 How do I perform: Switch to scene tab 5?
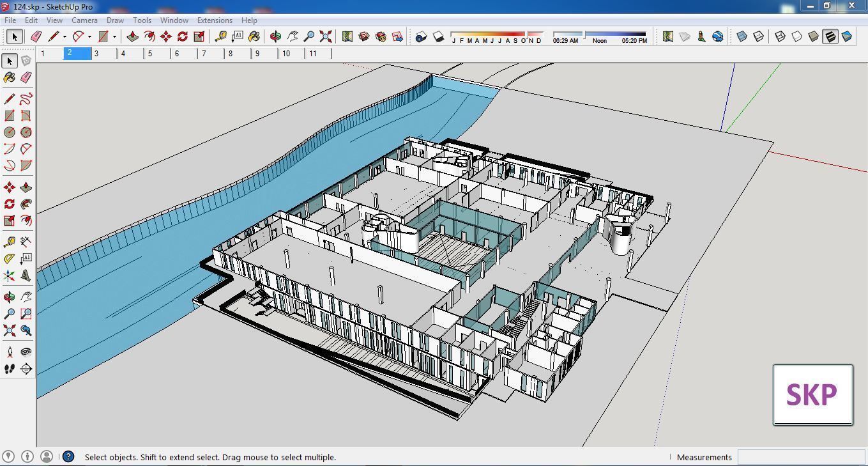158,54
